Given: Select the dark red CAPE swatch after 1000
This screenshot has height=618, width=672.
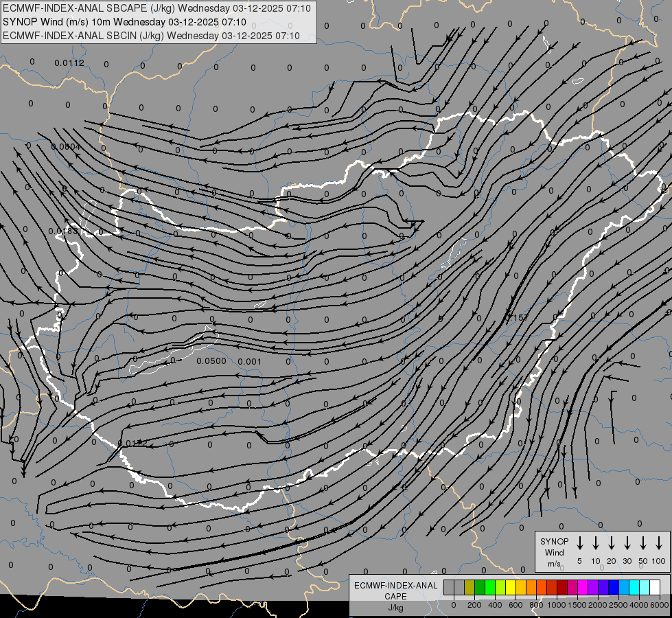Looking at the screenshot, I should [562, 587].
